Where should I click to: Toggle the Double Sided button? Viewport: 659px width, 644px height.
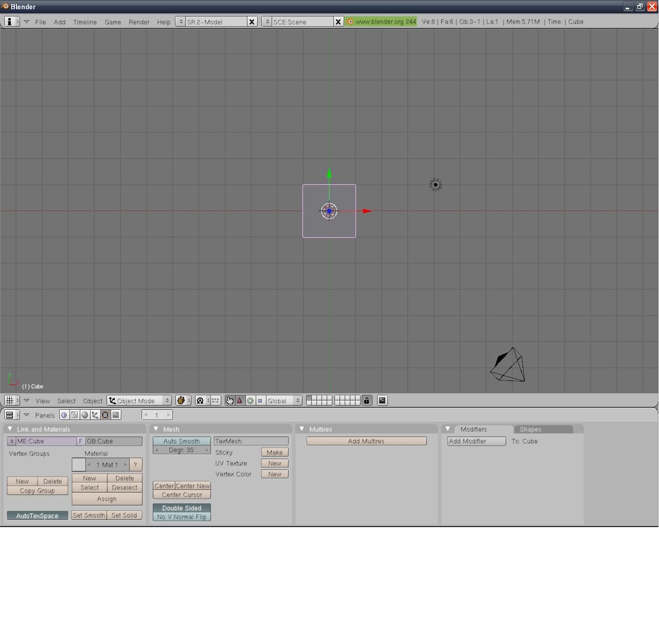pos(182,508)
